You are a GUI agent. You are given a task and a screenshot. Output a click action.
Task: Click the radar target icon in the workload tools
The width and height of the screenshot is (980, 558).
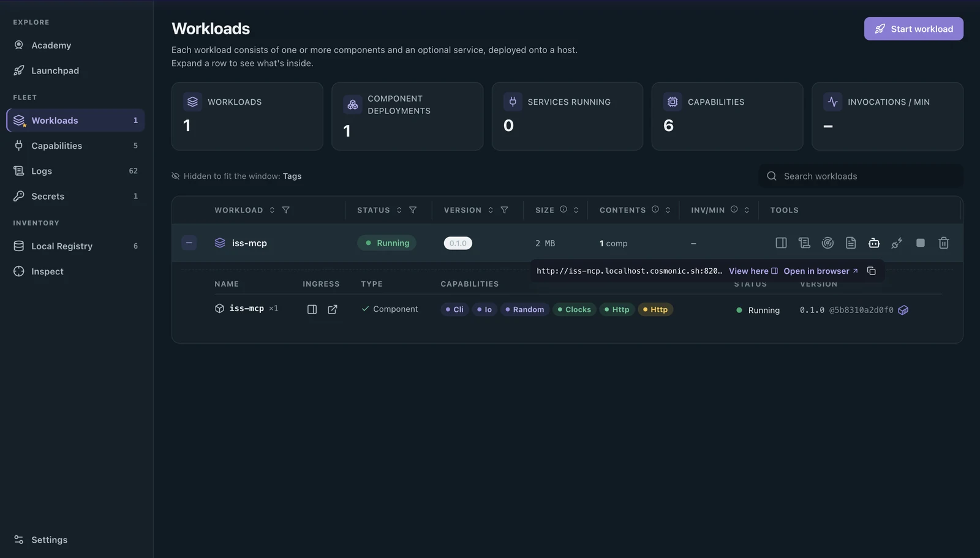827,243
